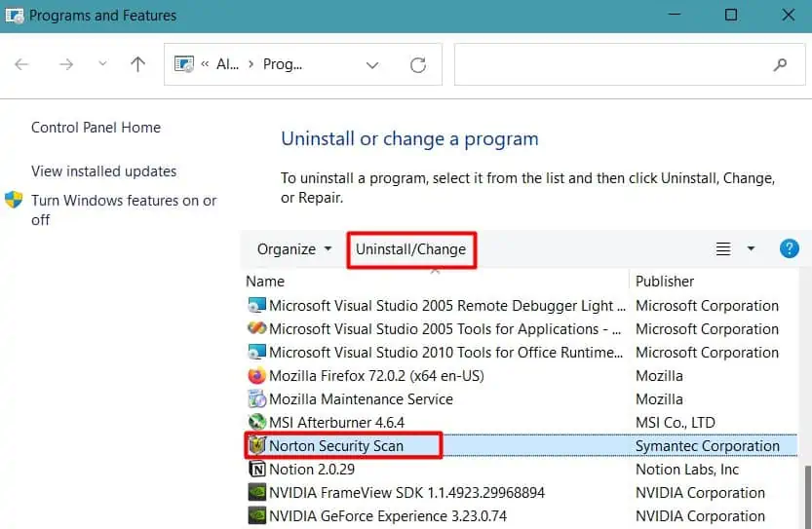Open View installed updates link
Image resolution: width=812 pixels, height=529 pixels.
(x=103, y=171)
